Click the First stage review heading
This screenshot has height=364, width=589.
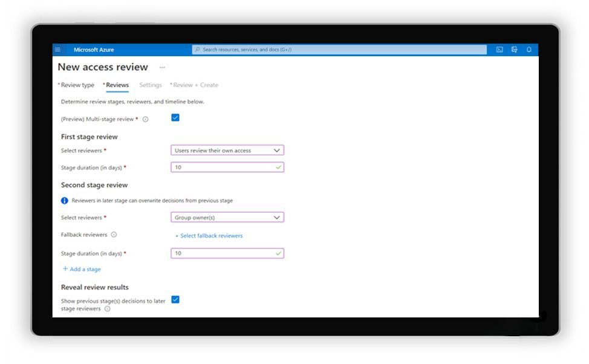pyautogui.click(x=89, y=137)
